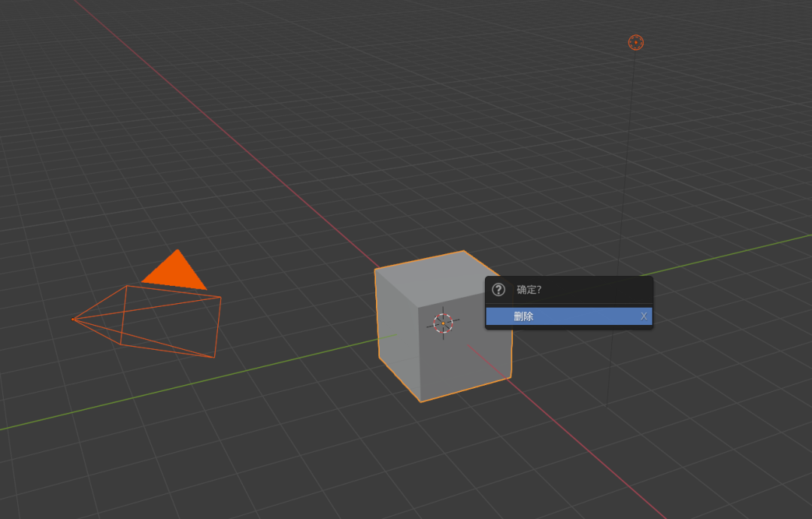
Task: Confirm the 删除 (Delete) menu entry
Action: (x=568, y=316)
